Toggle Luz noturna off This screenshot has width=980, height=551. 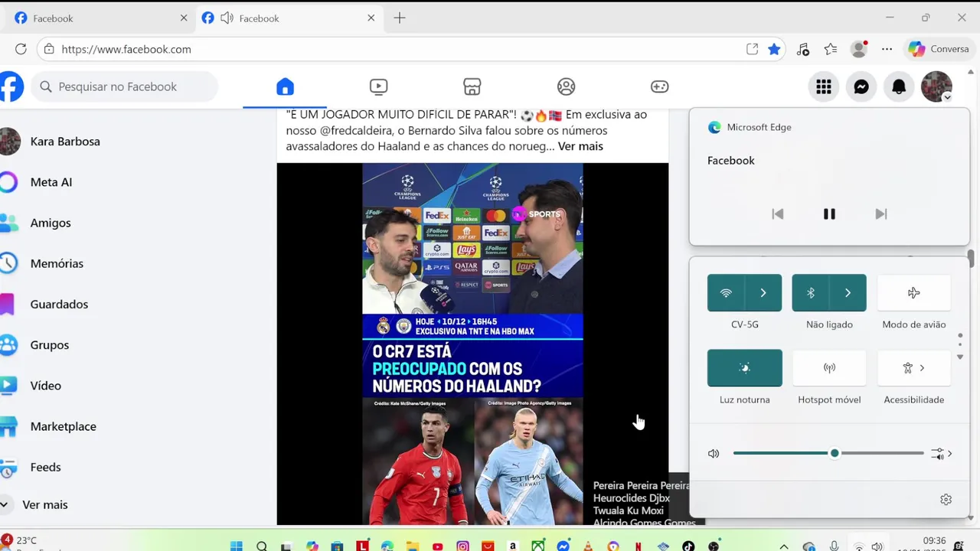pos(745,368)
